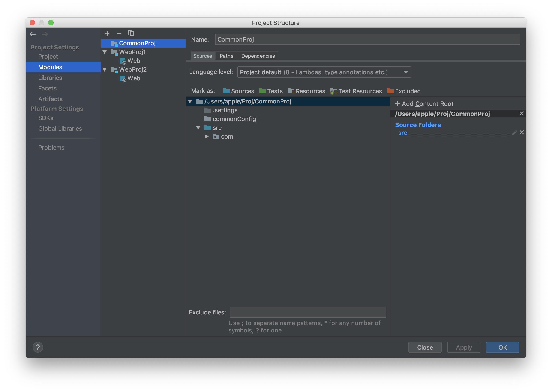552x392 pixels.
Task: Collapse the WebProj1 module node
Action: pos(105,52)
